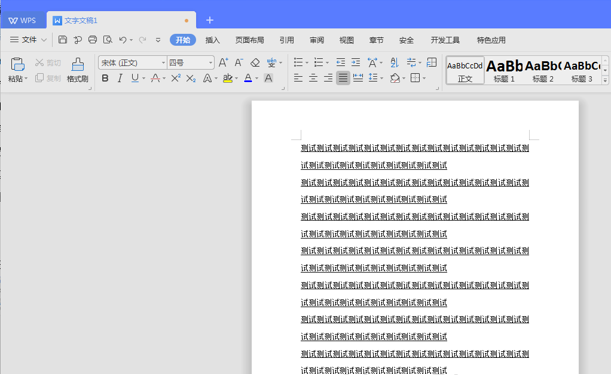Click the first line of document text

(415, 148)
